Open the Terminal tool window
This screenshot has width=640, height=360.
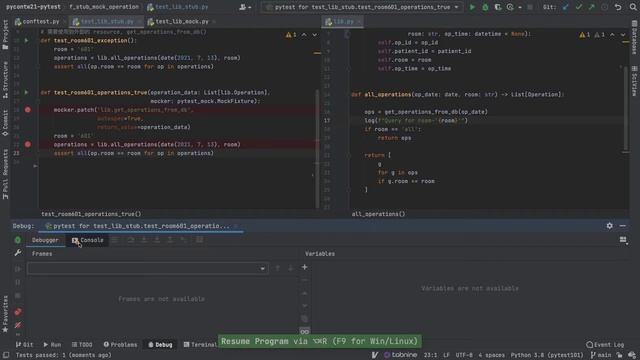[200, 344]
